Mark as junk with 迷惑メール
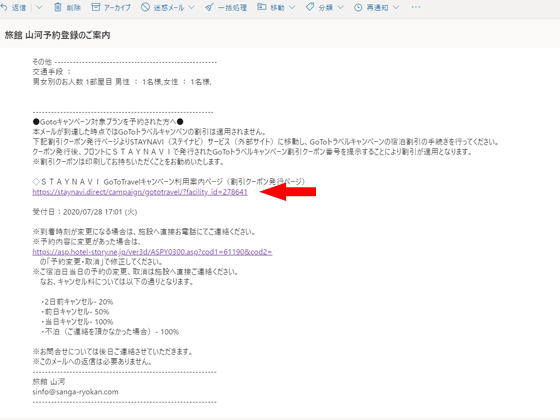The height and width of the screenshot is (420, 560). click(162, 8)
